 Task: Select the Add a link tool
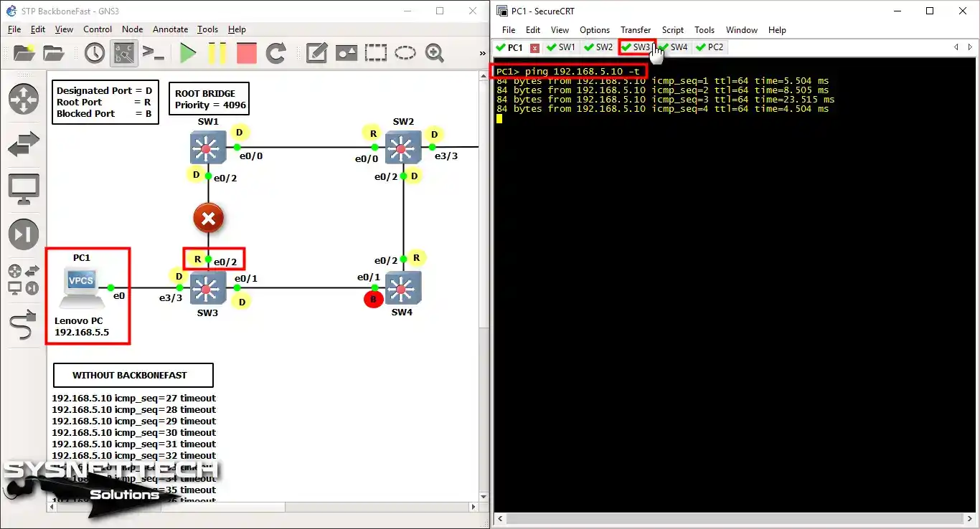point(24,325)
